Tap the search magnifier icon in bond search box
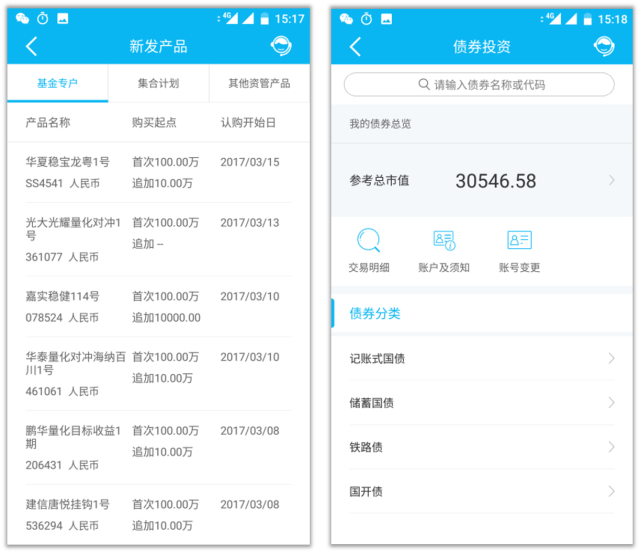 (424, 84)
